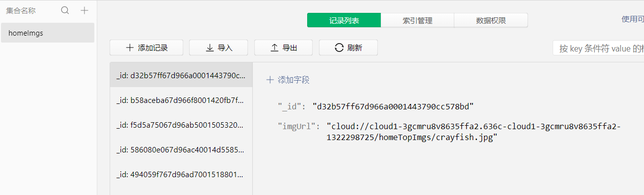Select record _id d32b57ff67d966a0001443790c
The image size is (644, 195).
click(181, 75)
